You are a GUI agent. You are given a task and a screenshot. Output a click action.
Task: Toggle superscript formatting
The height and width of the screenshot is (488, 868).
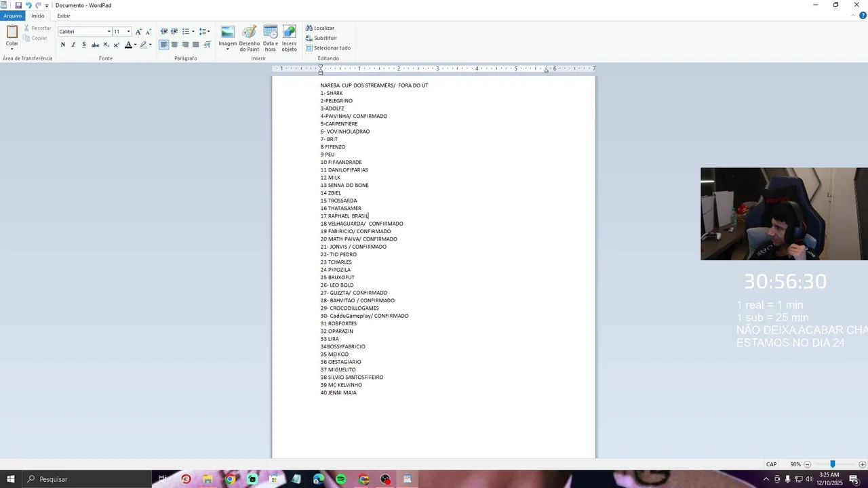tap(116, 45)
